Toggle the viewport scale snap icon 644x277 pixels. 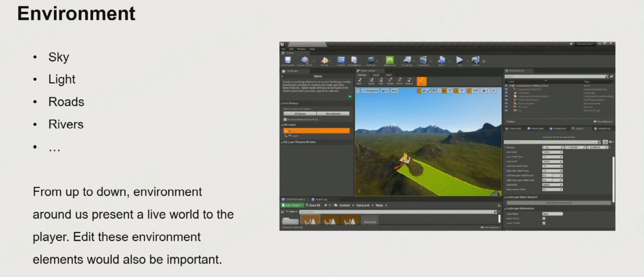pos(469,91)
